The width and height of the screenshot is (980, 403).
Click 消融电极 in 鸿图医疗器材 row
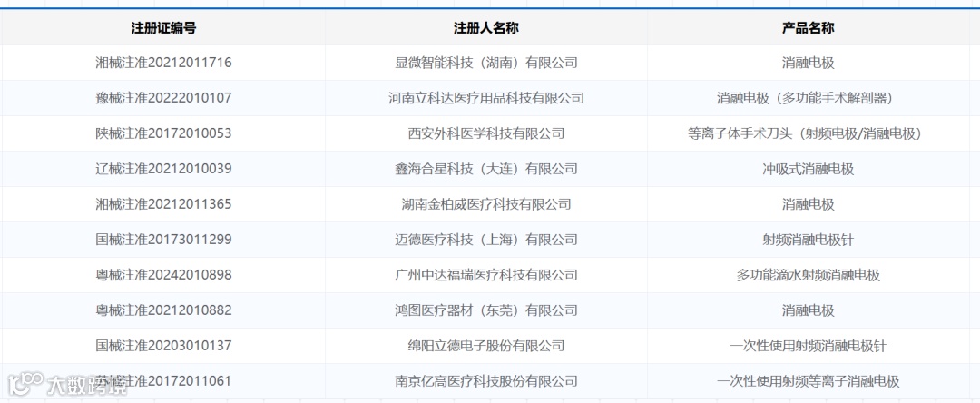tap(808, 310)
